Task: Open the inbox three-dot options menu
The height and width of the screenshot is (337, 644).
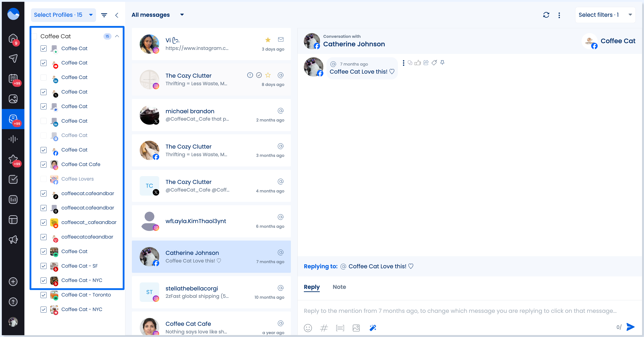Action: [559, 15]
